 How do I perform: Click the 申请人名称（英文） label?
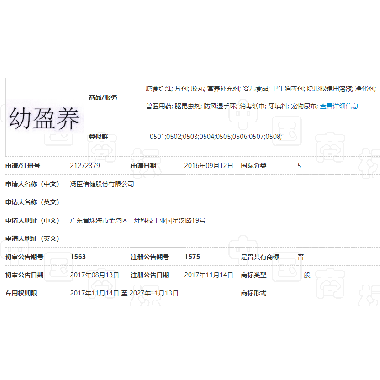tap(32, 202)
